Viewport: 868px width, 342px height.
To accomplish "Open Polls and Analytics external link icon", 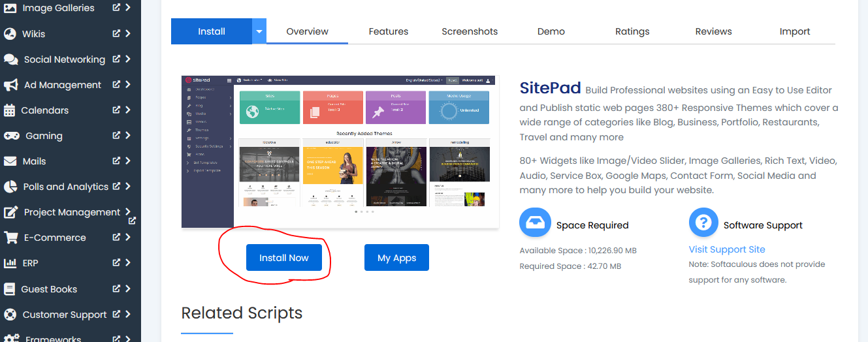I will pos(116,186).
